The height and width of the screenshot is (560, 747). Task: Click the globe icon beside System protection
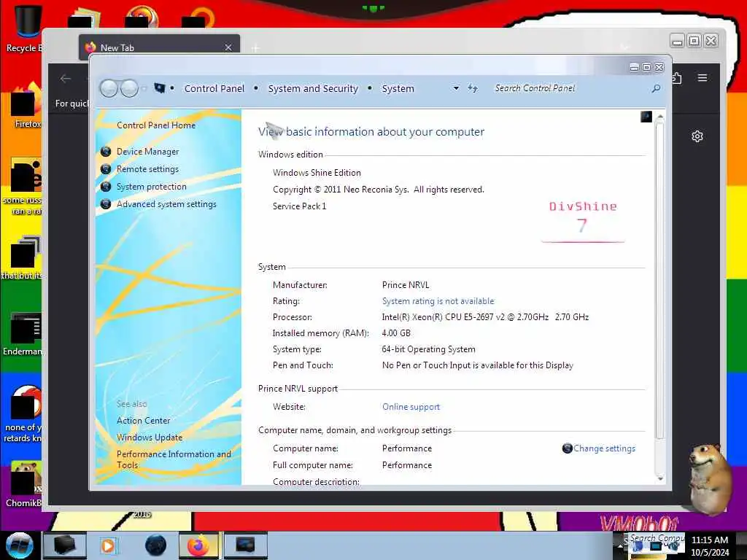[x=106, y=187]
